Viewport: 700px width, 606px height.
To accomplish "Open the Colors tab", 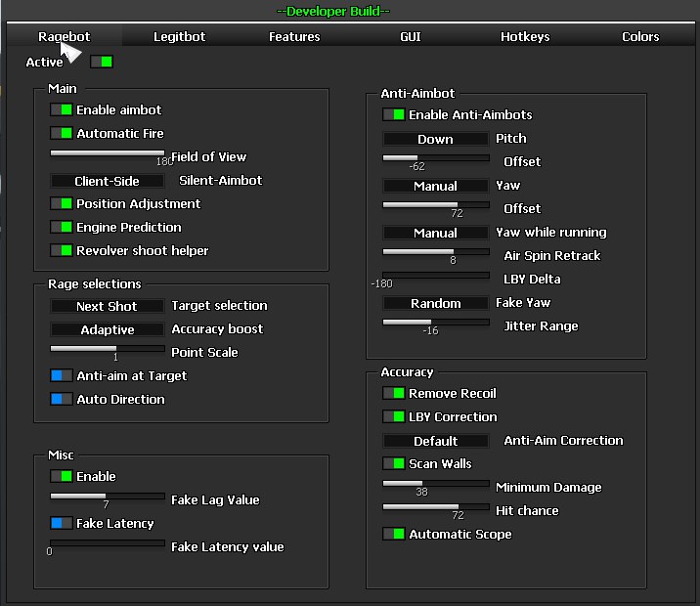I will [x=640, y=37].
